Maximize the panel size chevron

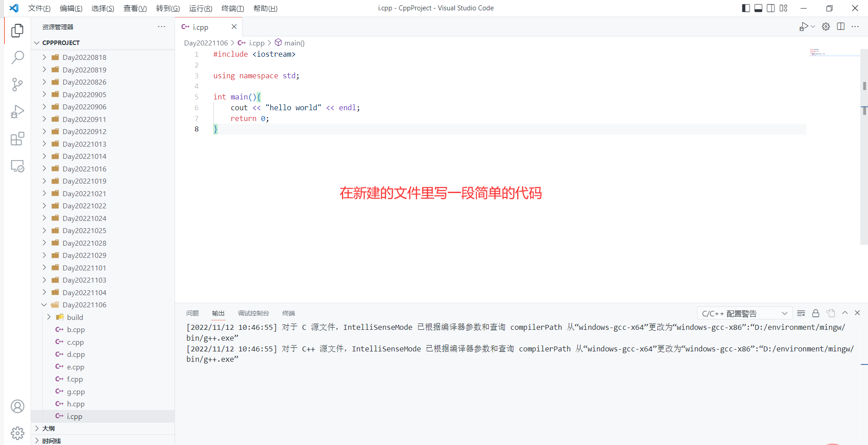coord(845,313)
